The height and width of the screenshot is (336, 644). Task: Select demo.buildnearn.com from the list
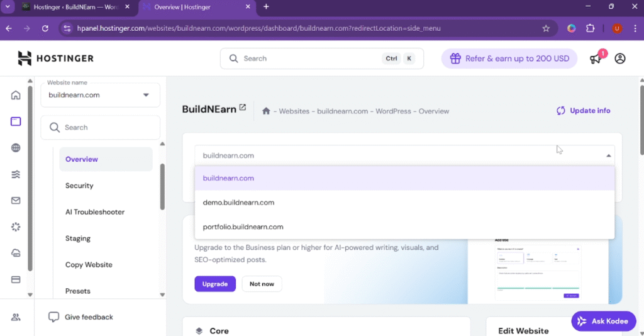pyautogui.click(x=238, y=203)
